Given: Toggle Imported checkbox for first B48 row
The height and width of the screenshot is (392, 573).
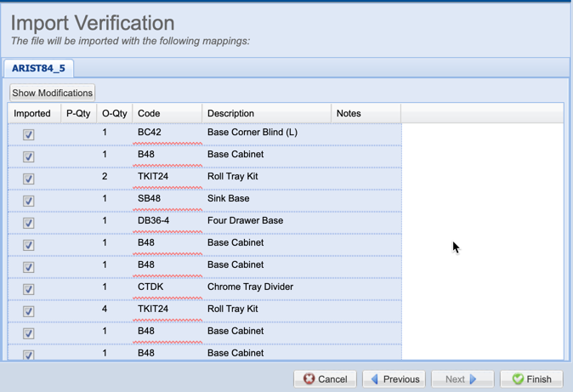Looking at the screenshot, I should coord(29,156).
